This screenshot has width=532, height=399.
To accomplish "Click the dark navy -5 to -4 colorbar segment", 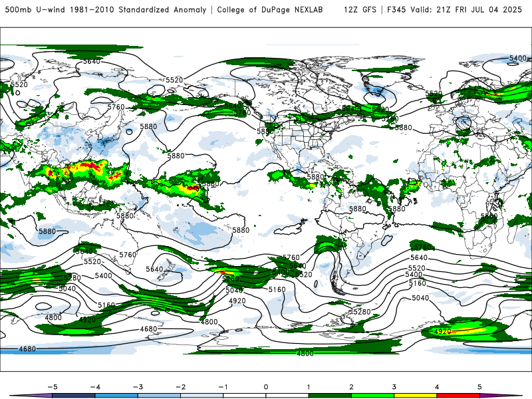I will tap(74, 396).
